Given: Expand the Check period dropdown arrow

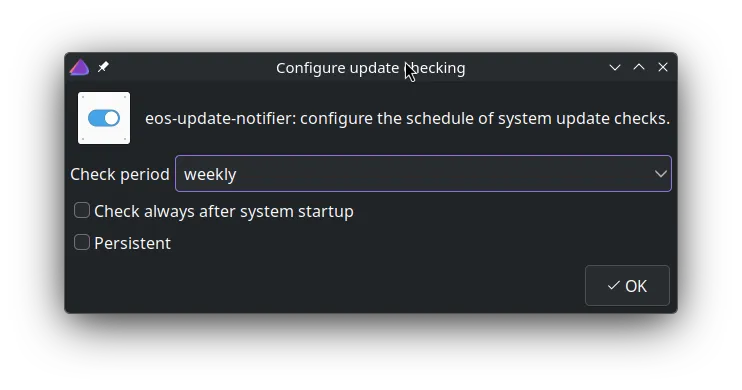Looking at the screenshot, I should pyautogui.click(x=661, y=174).
